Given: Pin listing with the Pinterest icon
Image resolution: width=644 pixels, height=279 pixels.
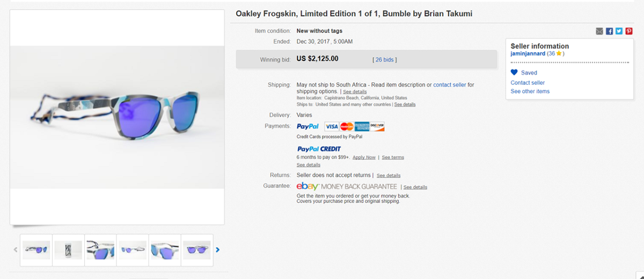Looking at the screenshot, I should coord(628,31).
